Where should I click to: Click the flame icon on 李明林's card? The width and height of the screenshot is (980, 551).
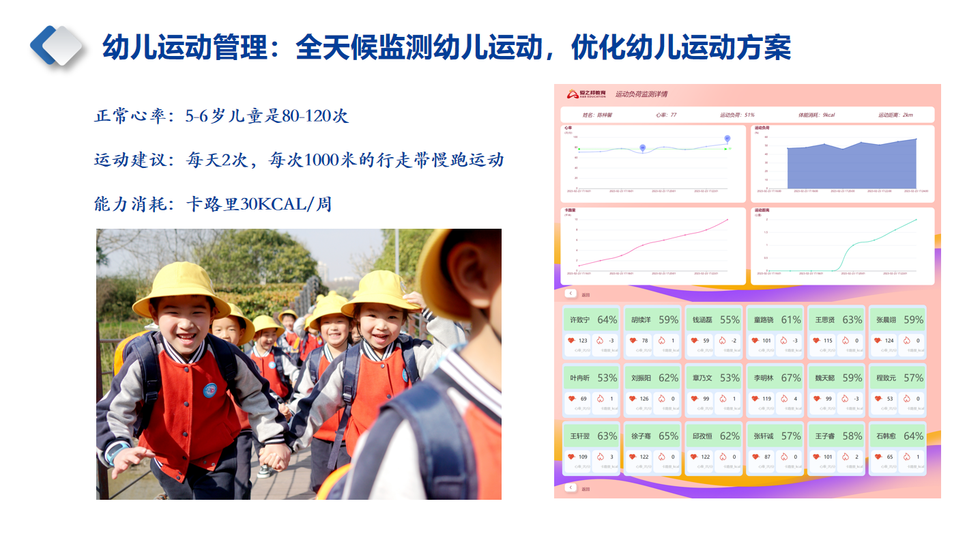(785, 398)
